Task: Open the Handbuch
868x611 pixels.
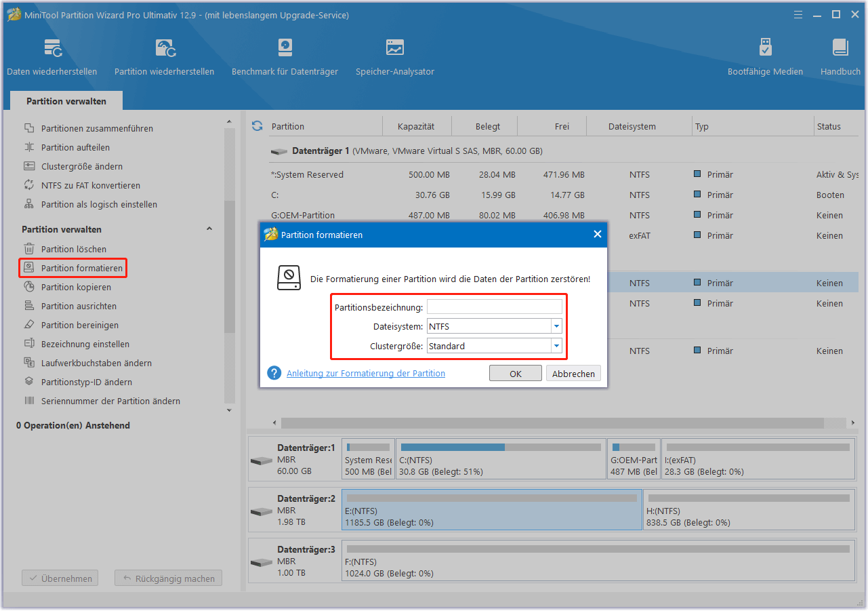Action: 840,57
